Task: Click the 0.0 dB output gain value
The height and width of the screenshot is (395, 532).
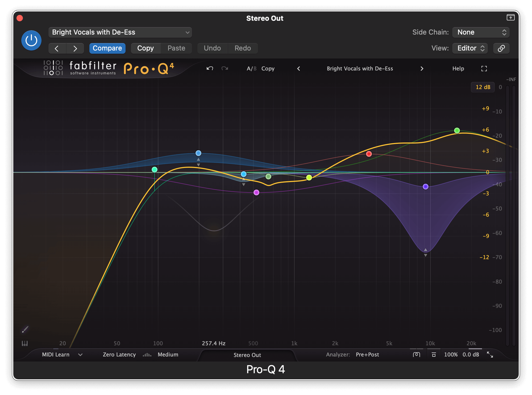Action: (x=471, y=355)
